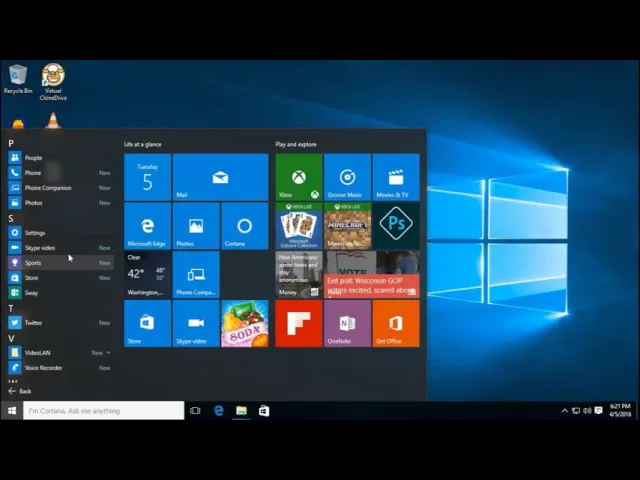The width and height of the screenshot is (640, 480).
Task: Click the letter P section header
Action: pyautogui.click(x=11, y=143)
